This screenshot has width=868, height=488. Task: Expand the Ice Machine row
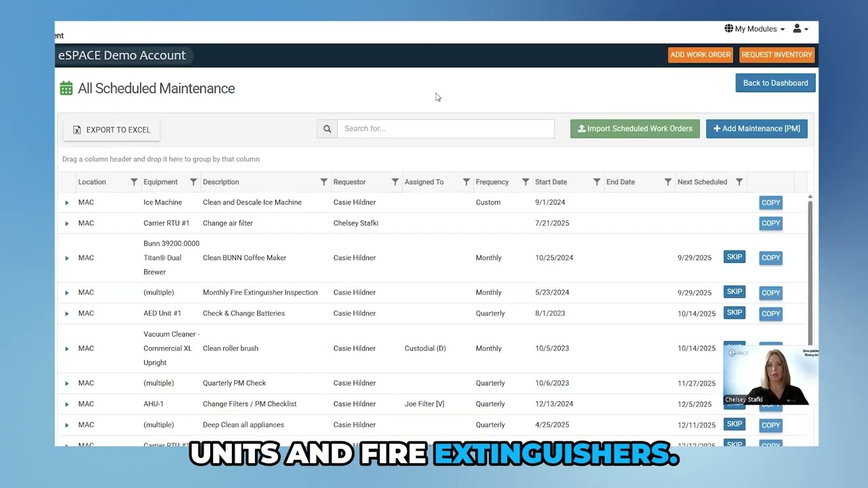66,203
